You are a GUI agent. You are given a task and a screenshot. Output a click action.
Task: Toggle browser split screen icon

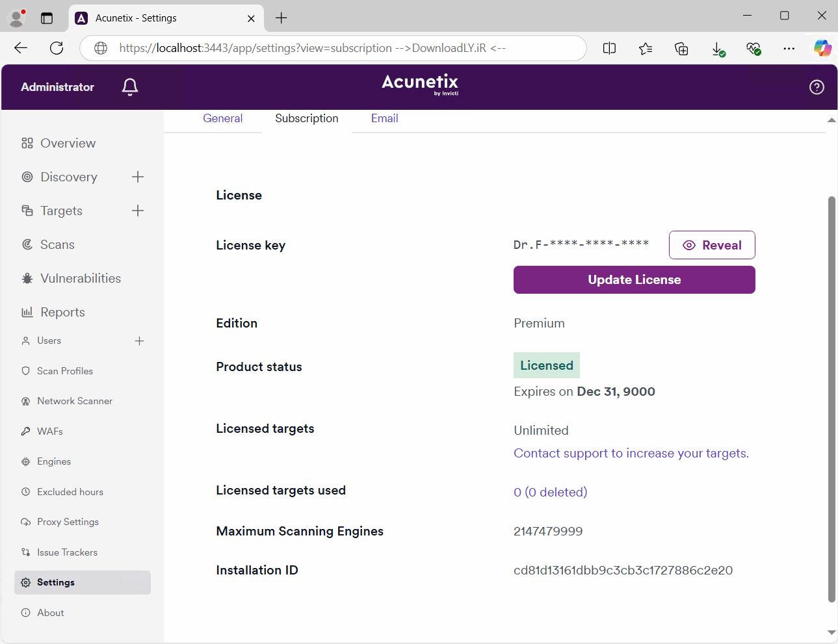[x=609, y=48]
